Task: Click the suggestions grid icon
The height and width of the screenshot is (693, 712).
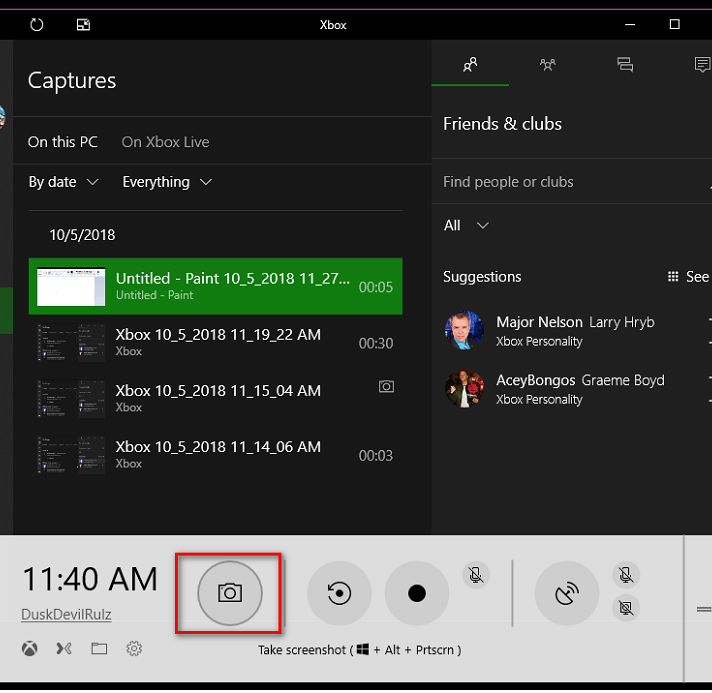Action: point(673,277)
